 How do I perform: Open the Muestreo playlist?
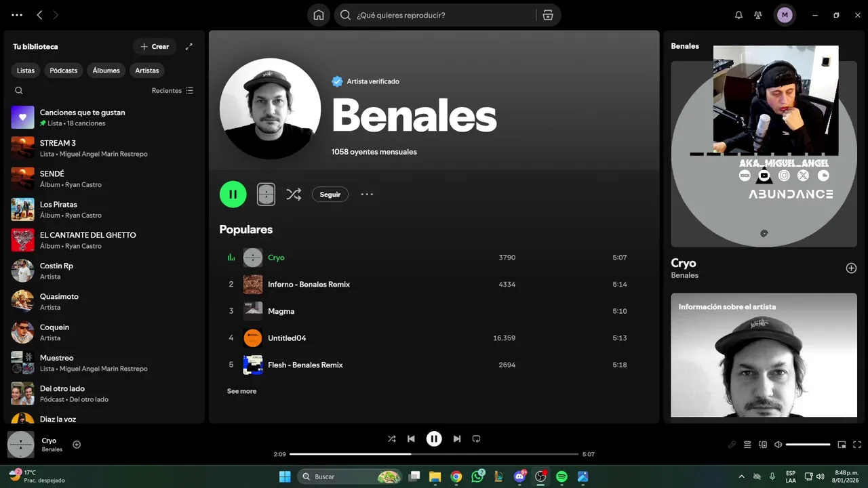(x=104, y=363)
